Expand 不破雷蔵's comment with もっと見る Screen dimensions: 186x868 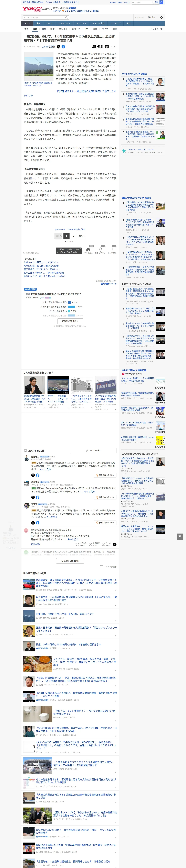pos(90,492)
